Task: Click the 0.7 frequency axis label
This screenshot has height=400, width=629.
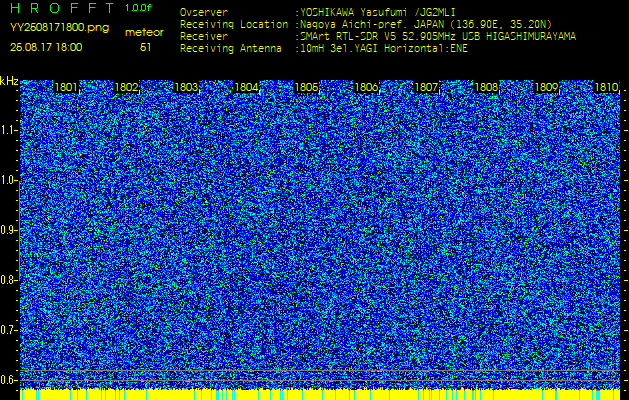Action: (8, 330)
